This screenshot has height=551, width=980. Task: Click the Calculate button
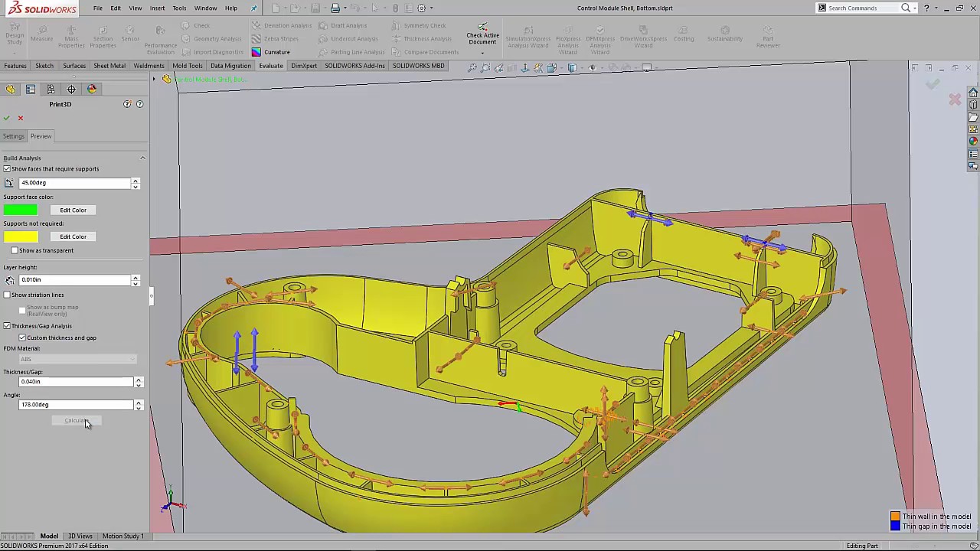(76, 421)
